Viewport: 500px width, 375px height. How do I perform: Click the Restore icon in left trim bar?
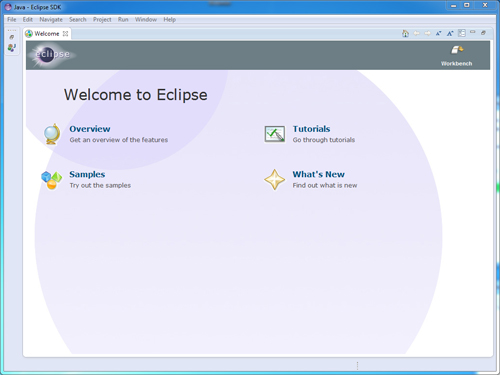(12, 37)
